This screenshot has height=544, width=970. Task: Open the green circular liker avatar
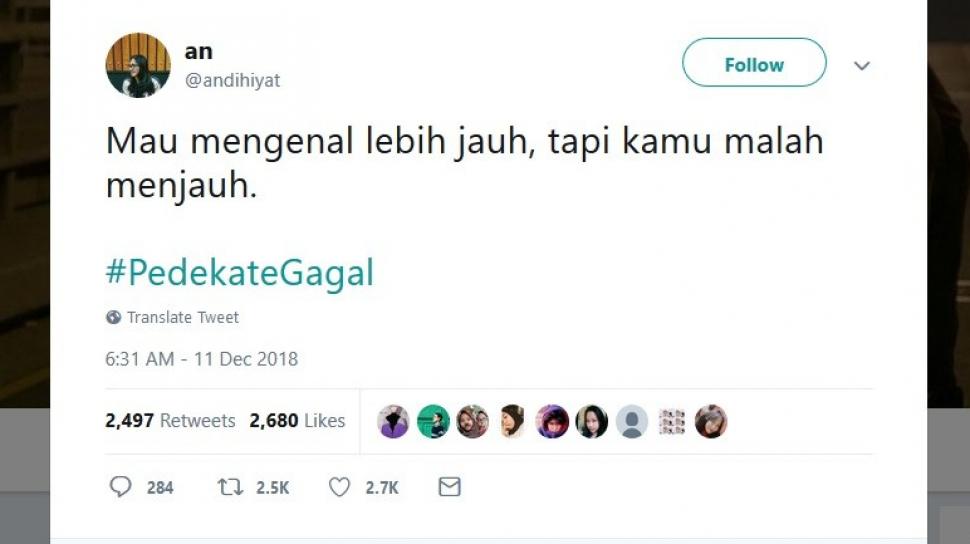point(433,421)
